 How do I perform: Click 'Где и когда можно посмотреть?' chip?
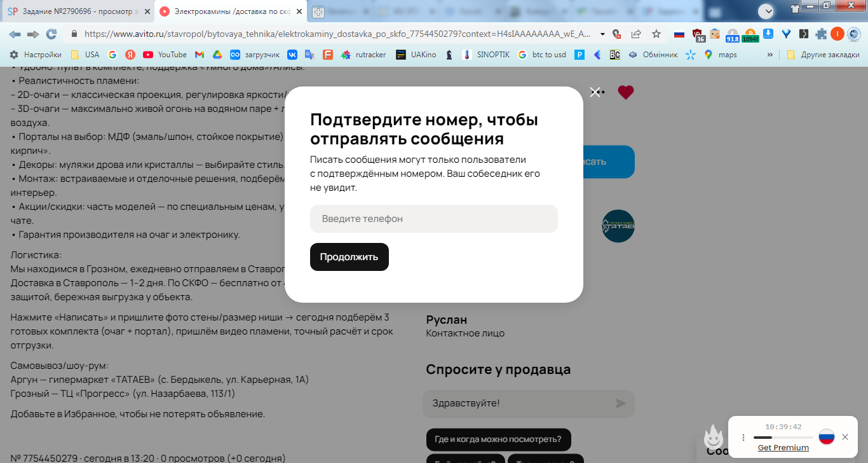498,439
